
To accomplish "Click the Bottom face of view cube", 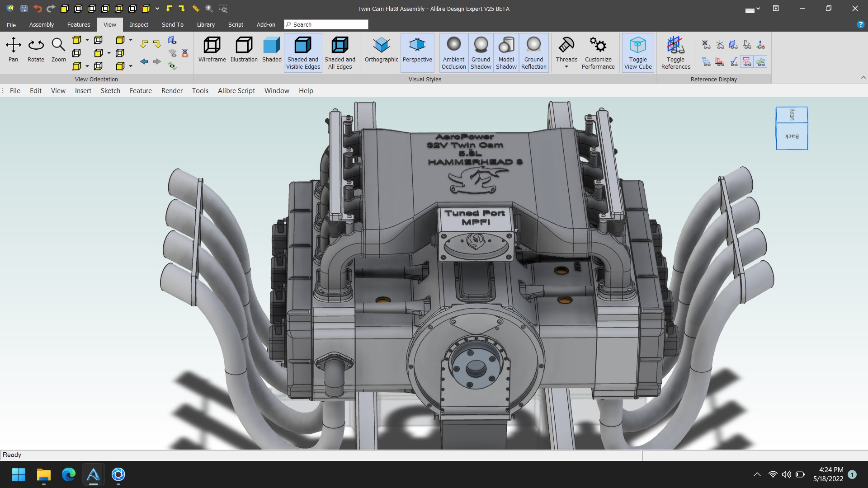I will click(792, 115).
